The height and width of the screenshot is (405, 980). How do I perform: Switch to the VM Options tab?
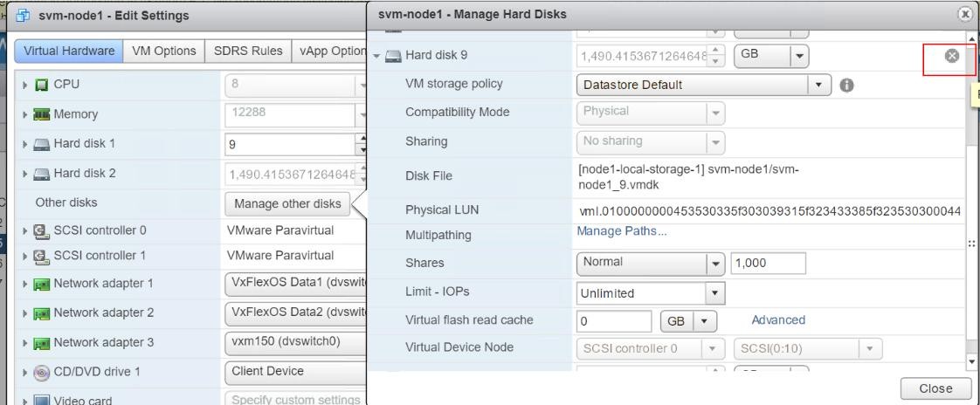click(x=163, y=51)
